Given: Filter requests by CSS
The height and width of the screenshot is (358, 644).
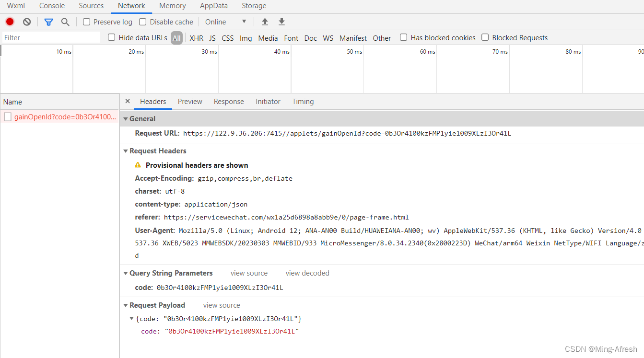Looking at the screenshot, I should coord(228,38).
